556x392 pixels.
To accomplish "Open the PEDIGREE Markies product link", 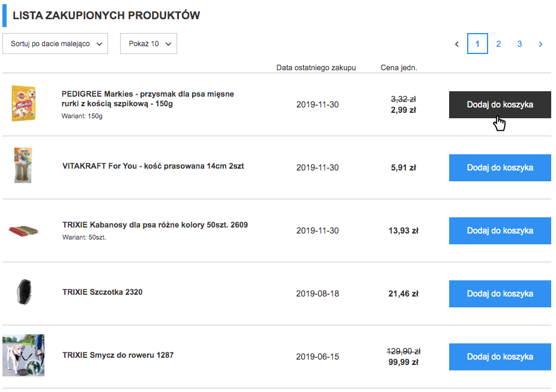I will click(x=148, y=99).
